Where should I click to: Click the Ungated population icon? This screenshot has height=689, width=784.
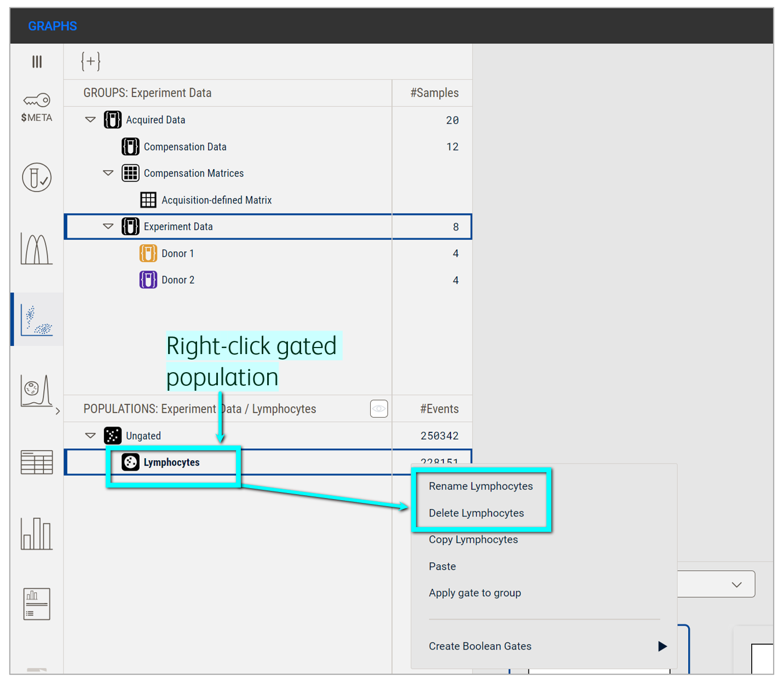click(x=113, y=436)
